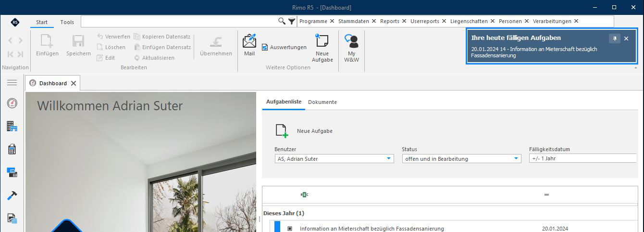Click the task date 20.01.2024
Viewport: 644px width, 232px height.
[556, 229]
